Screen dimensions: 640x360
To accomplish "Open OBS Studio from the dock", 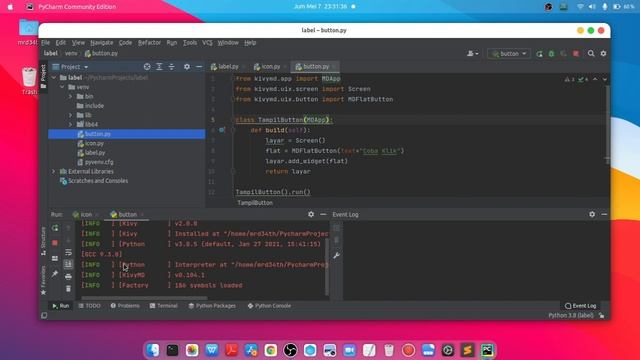I will [x=290, y=350].
